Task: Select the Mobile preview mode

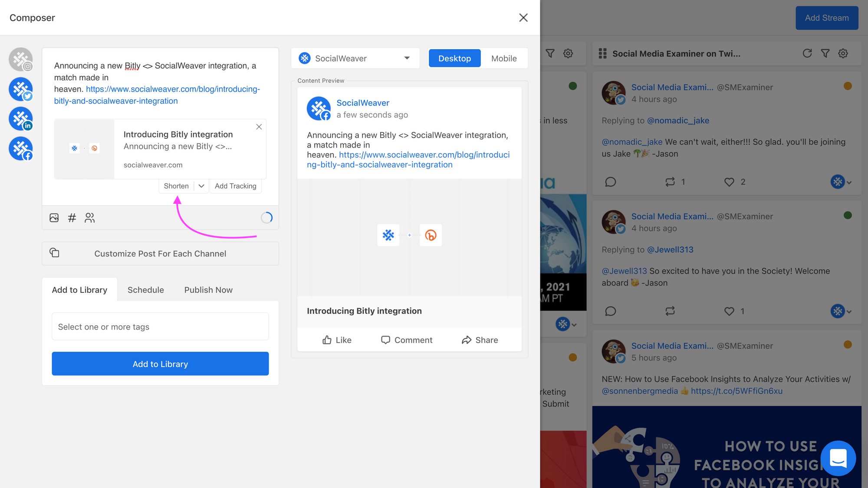Action: tap(504, 58)
